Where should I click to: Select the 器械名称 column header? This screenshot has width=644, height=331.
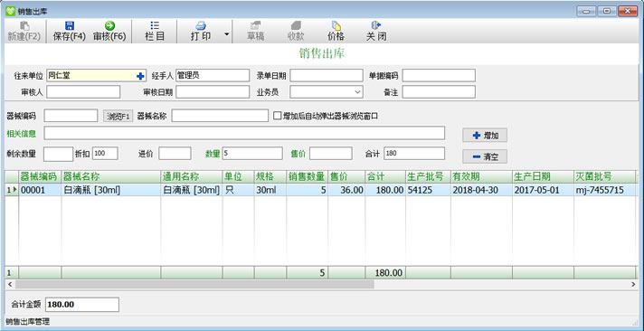pyautogui.click(x=111, y=177)
